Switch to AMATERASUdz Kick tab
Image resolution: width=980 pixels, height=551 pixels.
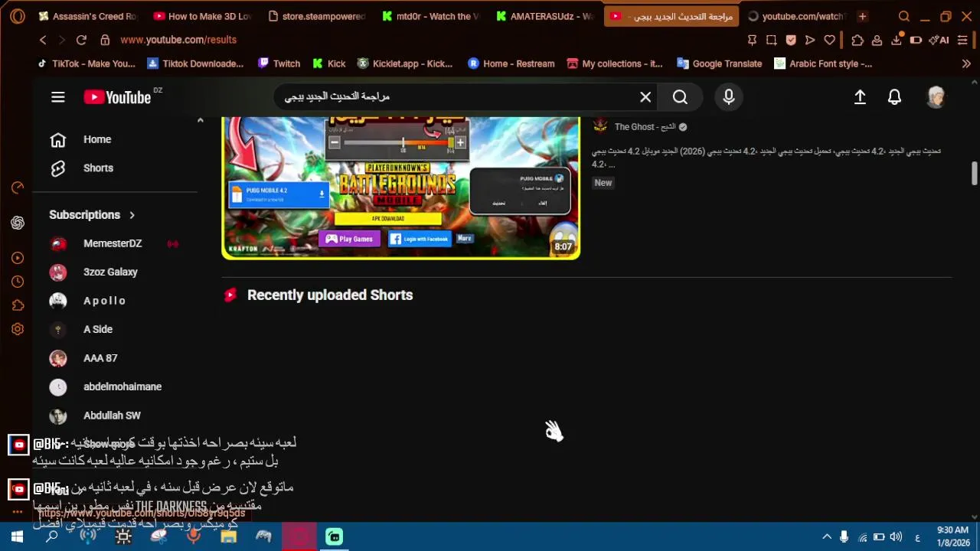coord(544,16)
